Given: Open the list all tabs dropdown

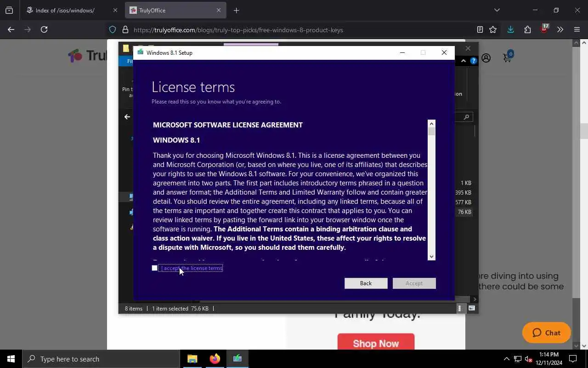Looking at the screenshot, I should pyautogui.click(x=497, y=10).
